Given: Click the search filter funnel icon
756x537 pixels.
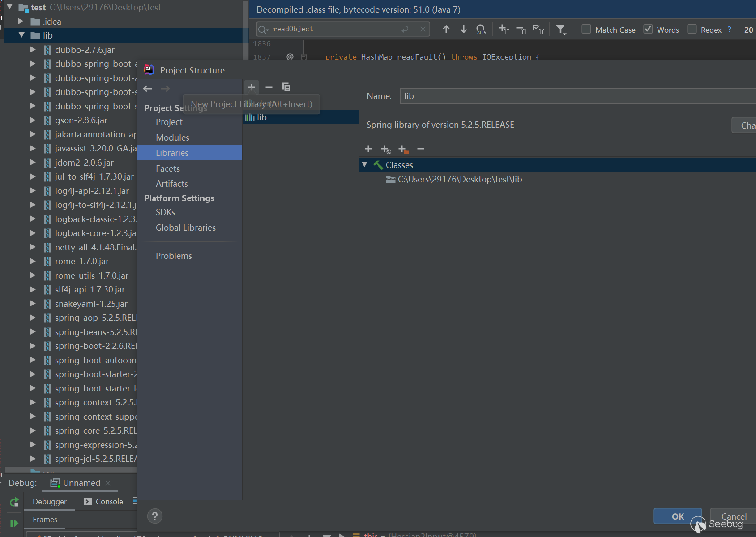Looking at the screenshot, I should pyautogui.click(x=560, y=30).
